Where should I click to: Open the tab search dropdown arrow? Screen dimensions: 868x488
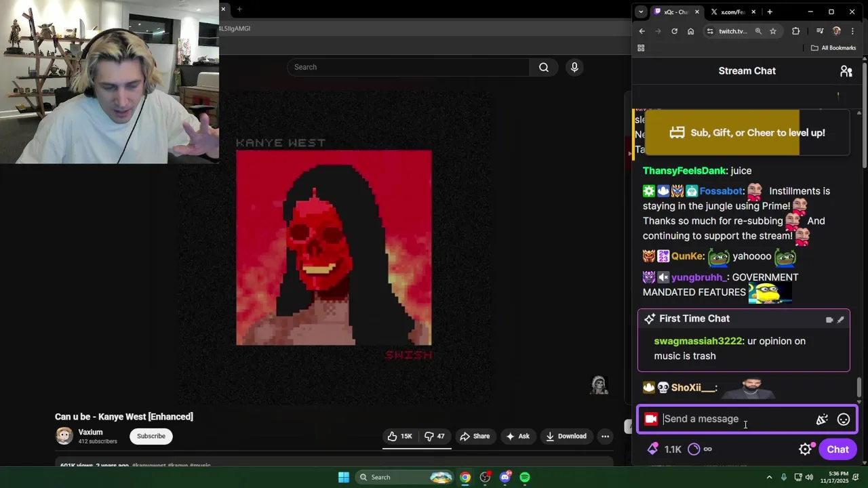click(x=642, y=12)
